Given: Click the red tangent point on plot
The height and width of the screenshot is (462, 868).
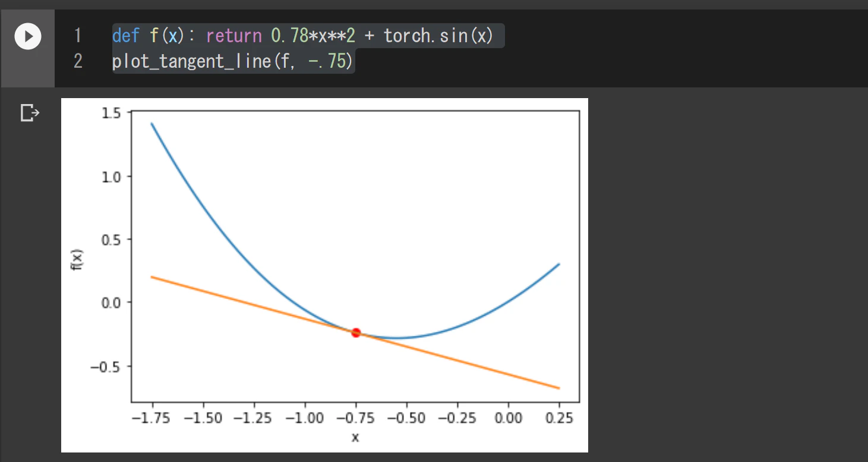Looking at the screenshot, I should point(356,332).
